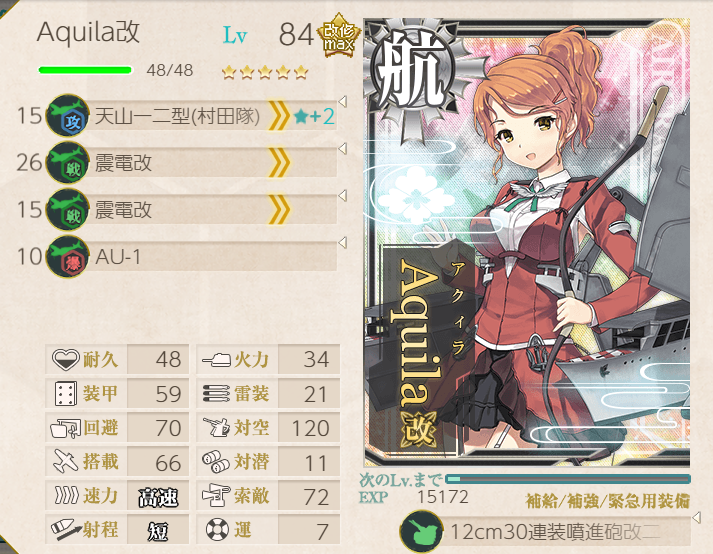Image resolution: width=713 pixels, height=554 pixels.
Task: Expand the arrow next to the second 震電改 slot
Action: 342,196
